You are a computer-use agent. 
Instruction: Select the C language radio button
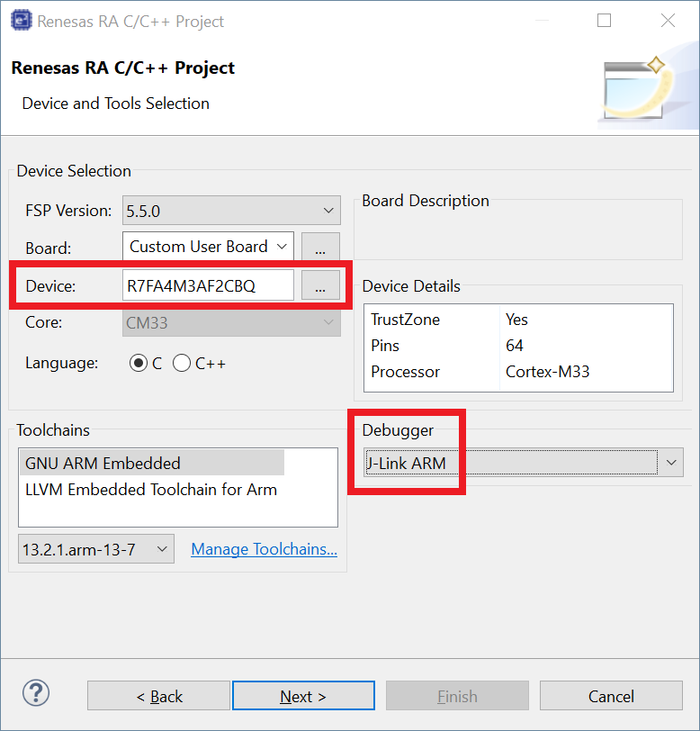coord(139,364)
